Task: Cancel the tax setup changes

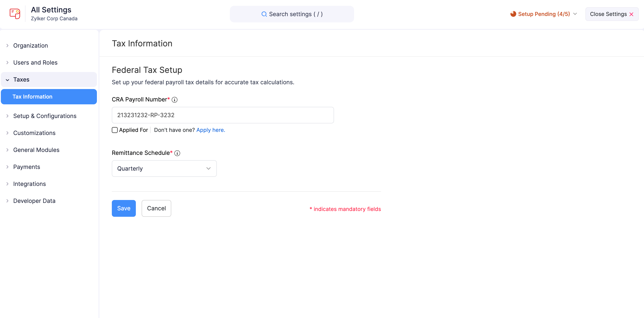Action: [x=156, y=208]
